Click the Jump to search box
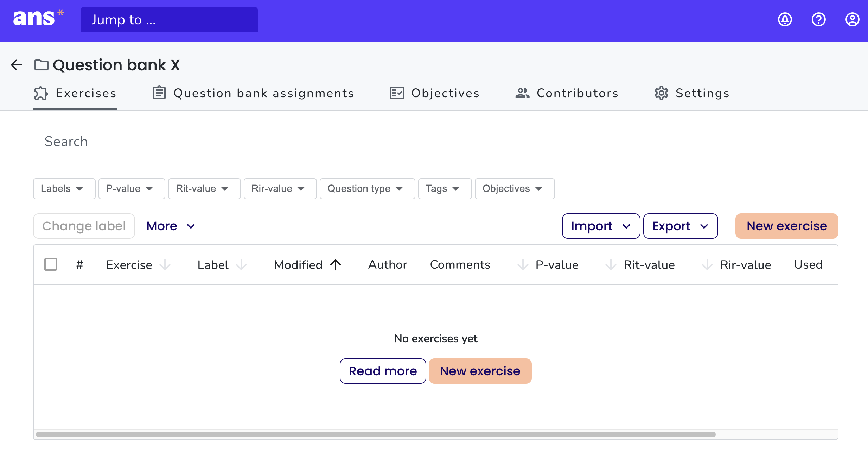868x457 pixels. (x=169, y=20)
